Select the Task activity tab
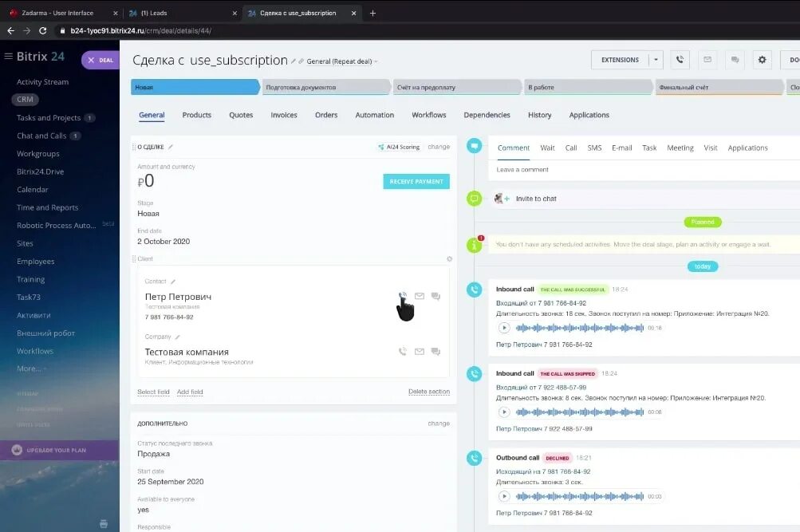The width and height of the screenshot is (800, 532). 649,148
